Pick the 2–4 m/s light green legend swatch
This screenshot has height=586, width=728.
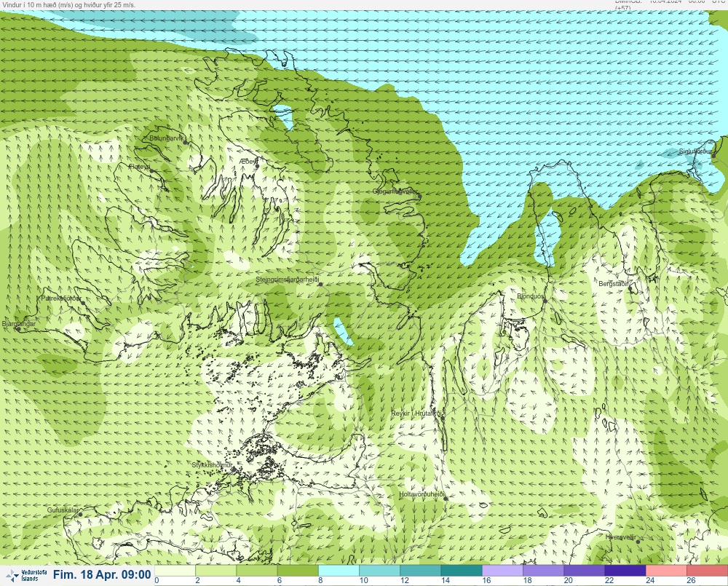(216, 570)
